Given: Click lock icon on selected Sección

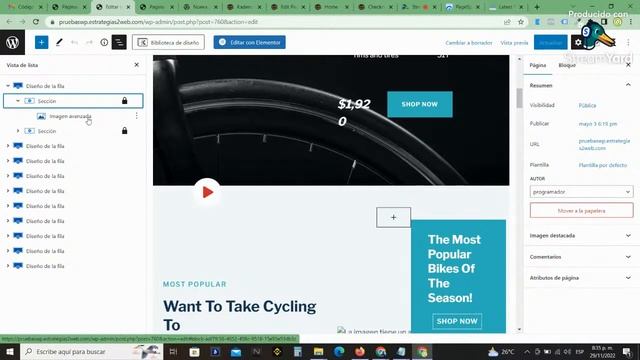Looking at the screenshot, I should coord(124,101).
